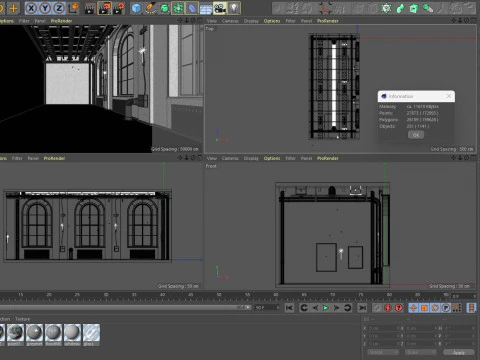
Task: Click the Top viewport maximize toggle icon
Action: pyautogui.click(x=473, y=21)
